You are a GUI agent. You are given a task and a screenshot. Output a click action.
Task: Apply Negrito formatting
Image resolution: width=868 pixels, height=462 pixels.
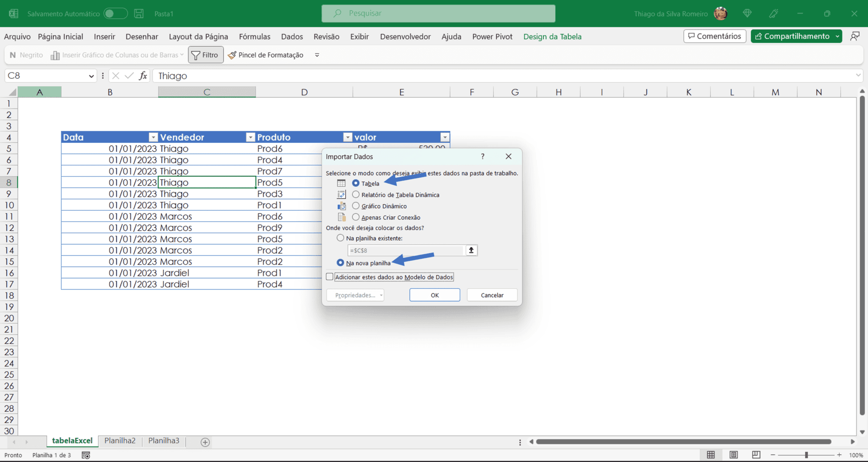click(x=25, y=55)
